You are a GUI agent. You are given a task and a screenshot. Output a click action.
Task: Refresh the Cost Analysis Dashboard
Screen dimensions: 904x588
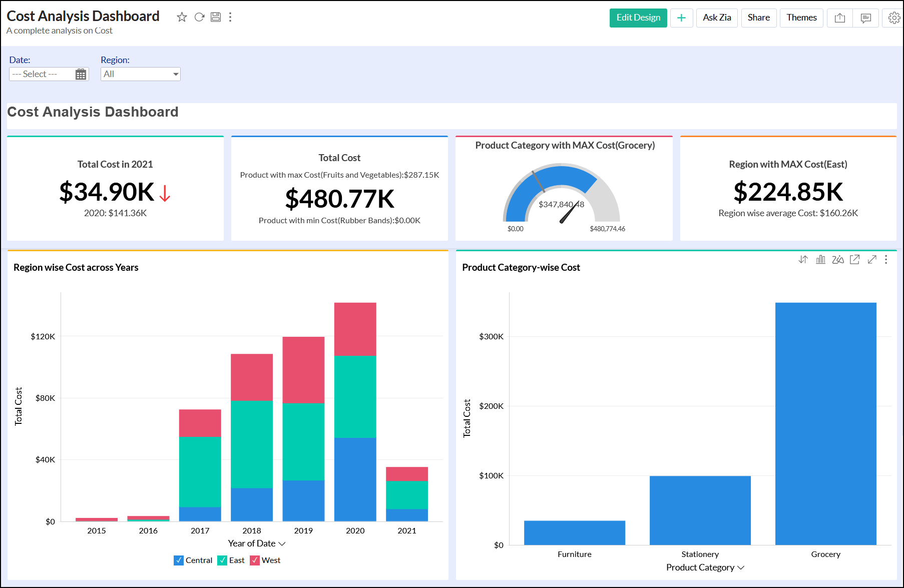click(199, 17)
